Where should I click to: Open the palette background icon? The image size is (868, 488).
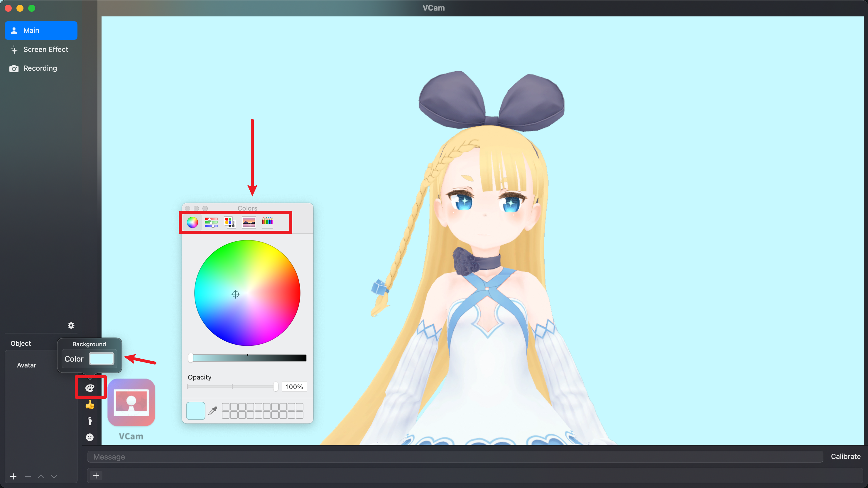89,388
